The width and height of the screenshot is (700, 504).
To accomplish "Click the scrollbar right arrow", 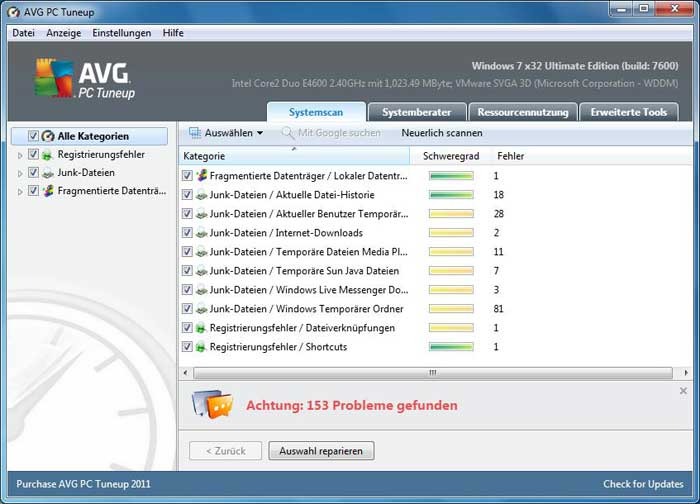I will 686,372.
